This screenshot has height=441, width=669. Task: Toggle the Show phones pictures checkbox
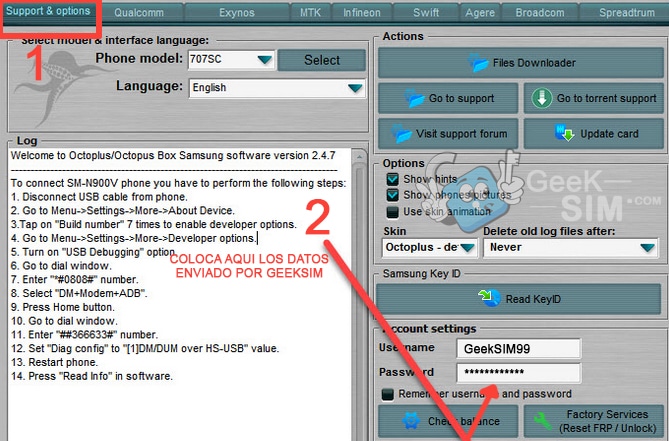pyautogui.click(x=393, y=195)
